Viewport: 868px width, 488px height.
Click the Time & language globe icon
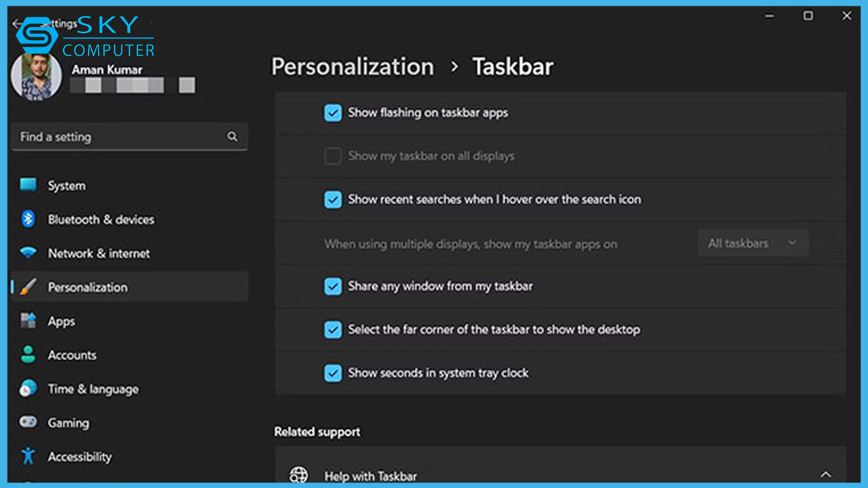[x=28, y=388]
